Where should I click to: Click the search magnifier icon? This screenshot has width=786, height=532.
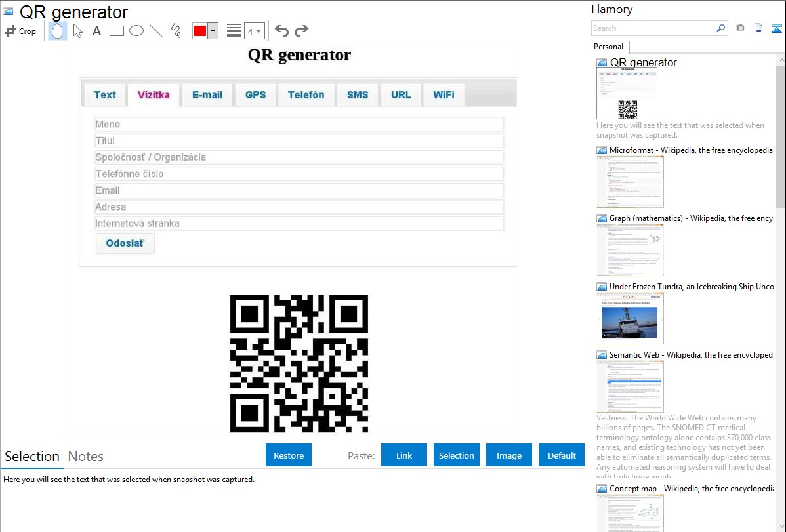tap(720, 28)
